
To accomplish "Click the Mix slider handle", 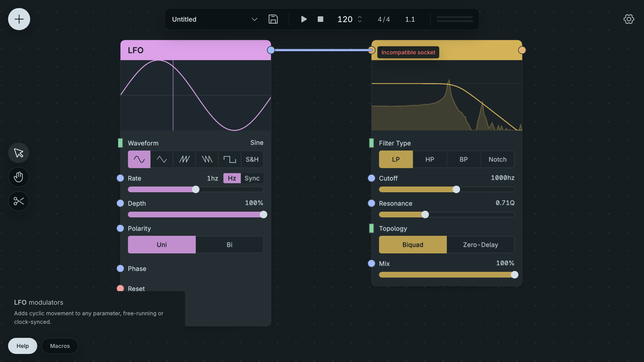I will click(514, 275).
